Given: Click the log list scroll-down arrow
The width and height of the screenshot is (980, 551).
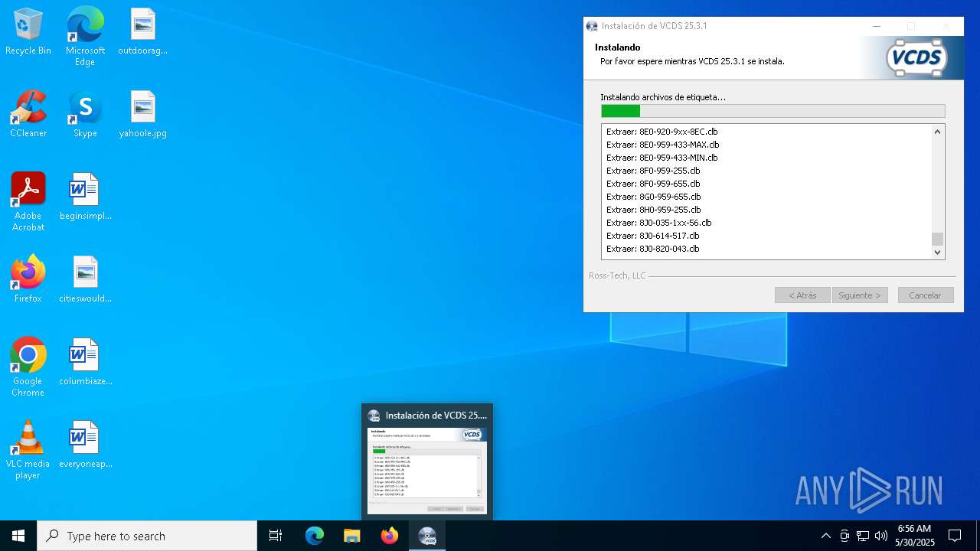Looking at the screenshot, I should pyautogui.click(x=937, y=252).
